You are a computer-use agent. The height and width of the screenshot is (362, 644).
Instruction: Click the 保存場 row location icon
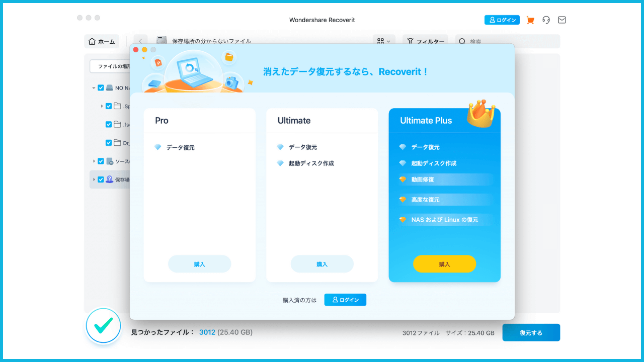point(109,179)
